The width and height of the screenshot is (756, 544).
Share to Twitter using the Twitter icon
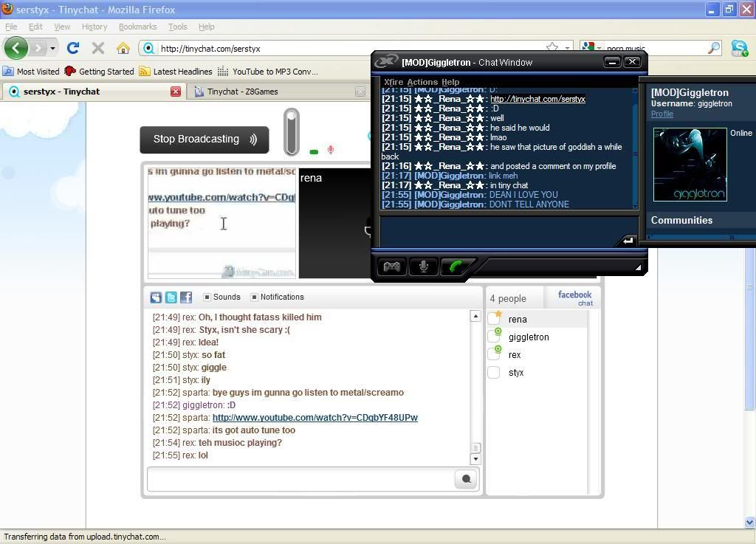(x=171, y=297)
